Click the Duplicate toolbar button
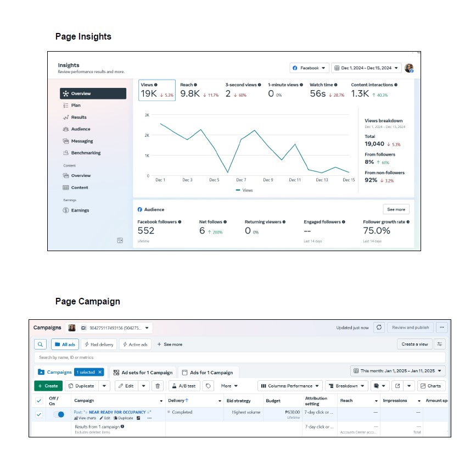This screenshot has height=466, width=476. click(x=81, y=386)
